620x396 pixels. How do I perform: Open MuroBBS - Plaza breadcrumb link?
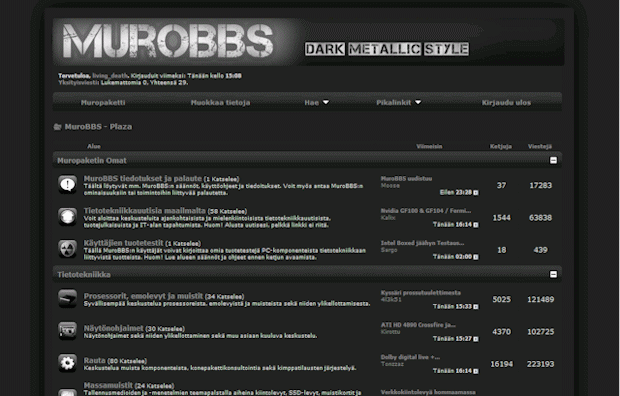pos(98,127)
